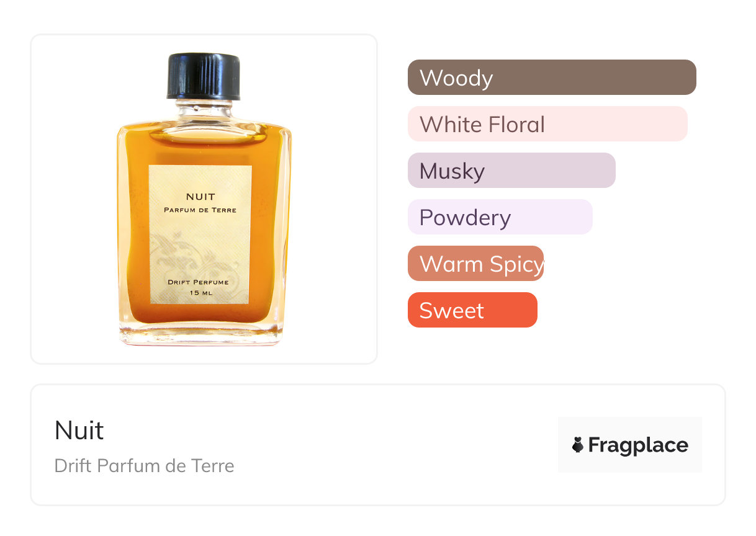The image size is (756, 536).
Task: Click the Powdery text label
Action: [465, 218]
